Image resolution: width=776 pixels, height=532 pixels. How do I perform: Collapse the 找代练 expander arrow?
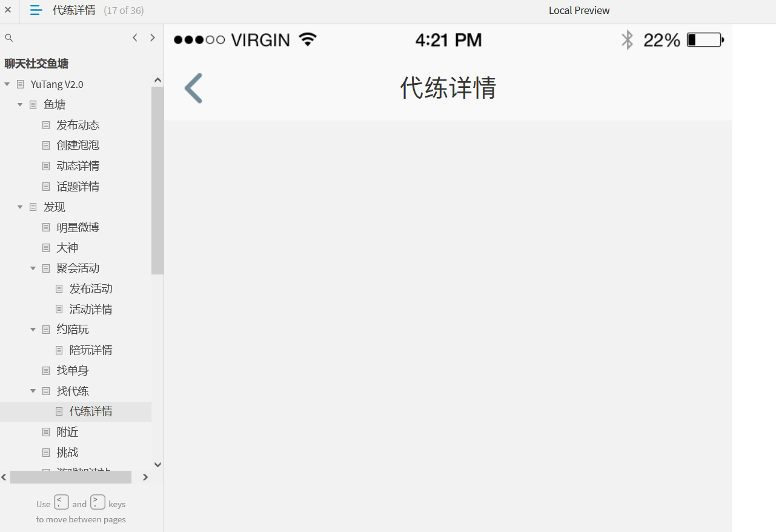click(33, 391)
